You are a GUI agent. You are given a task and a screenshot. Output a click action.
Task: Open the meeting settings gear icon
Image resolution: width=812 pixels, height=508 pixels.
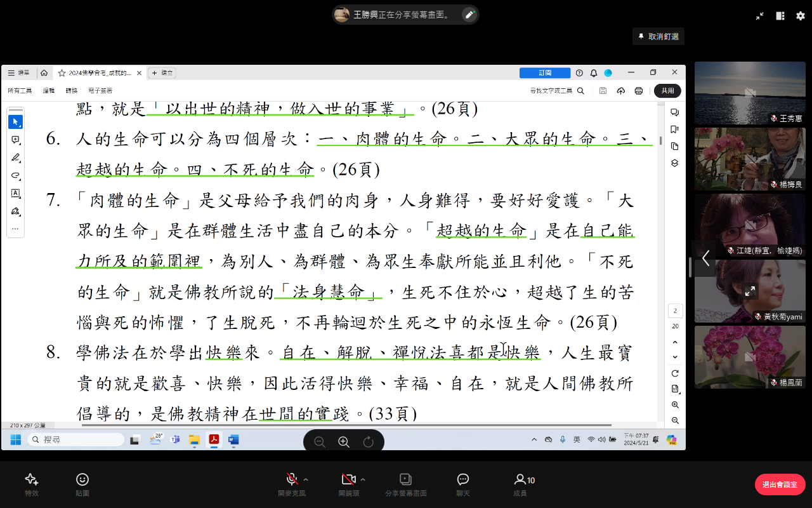[x=800, y=16]
